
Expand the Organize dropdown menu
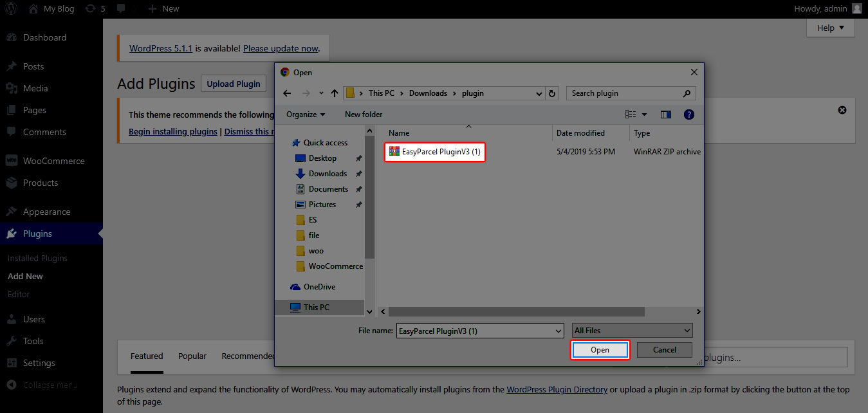(x=306, y=115)
